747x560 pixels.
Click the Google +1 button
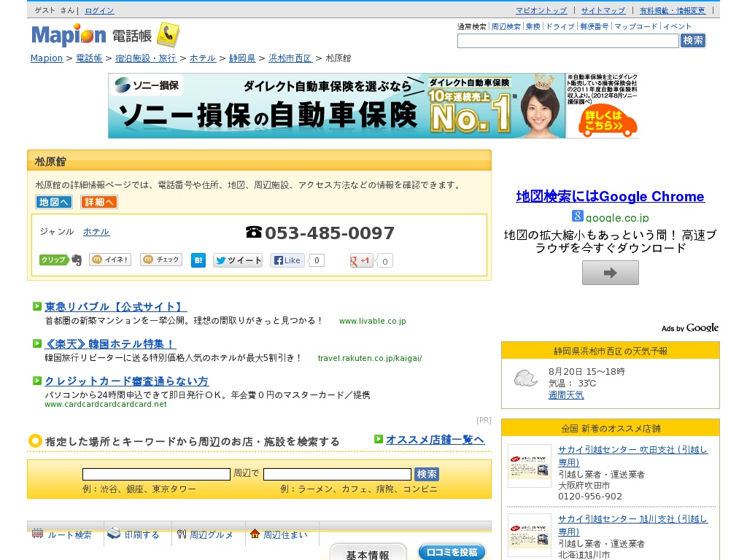click(x=361, y=261)
